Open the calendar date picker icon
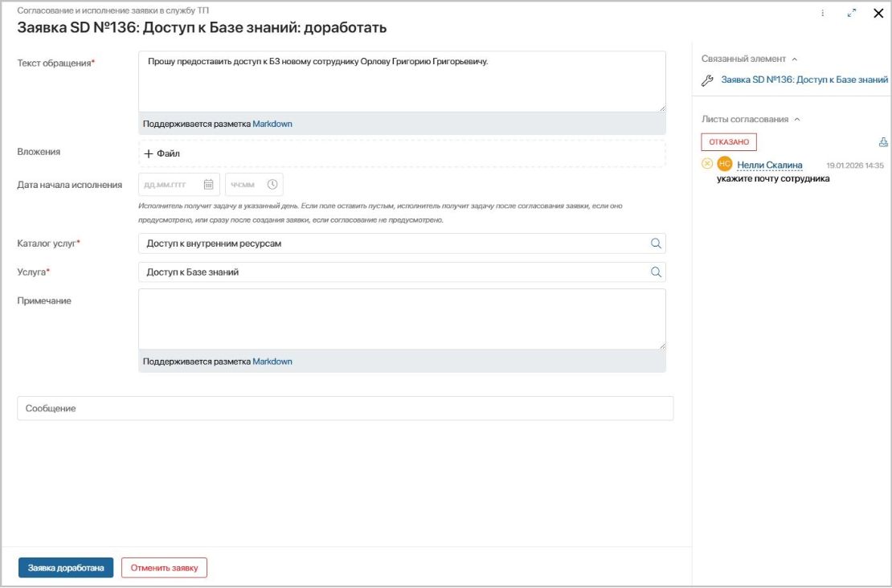 tap(209, 184)
